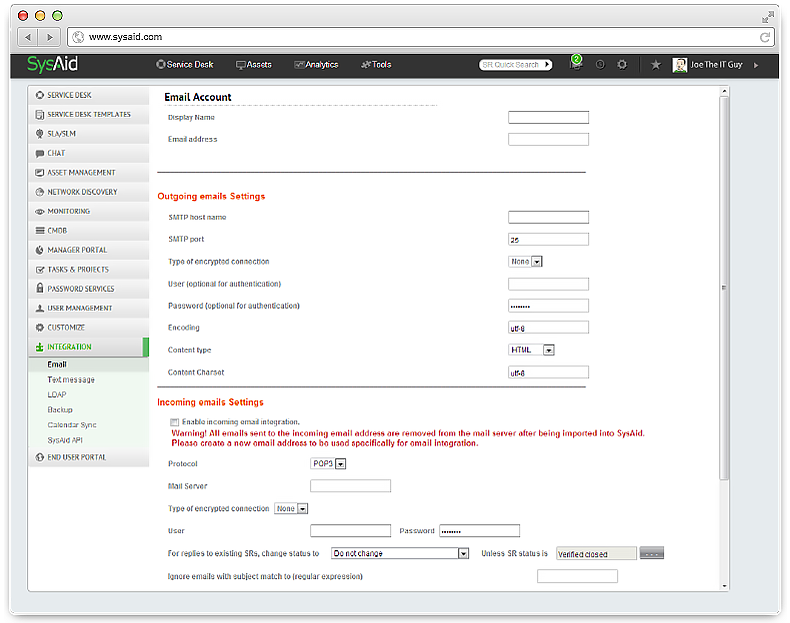
Task: Click the Tasks & Projects sidebar icon
Action: [40, 269]
